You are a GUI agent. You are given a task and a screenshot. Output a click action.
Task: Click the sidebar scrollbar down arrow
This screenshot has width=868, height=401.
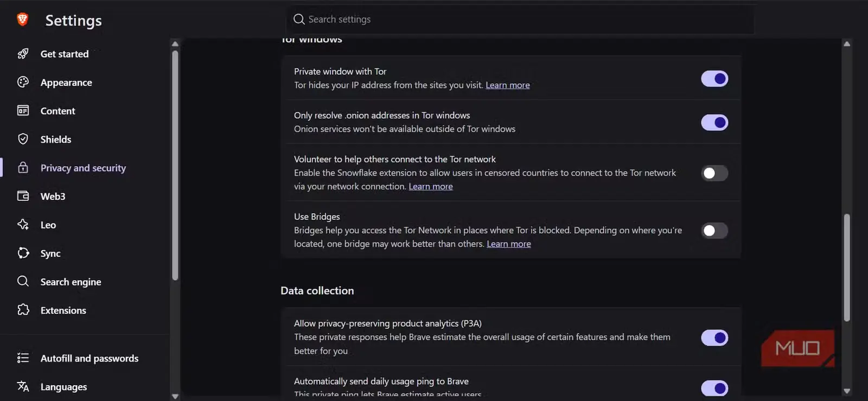pos(175,396)
